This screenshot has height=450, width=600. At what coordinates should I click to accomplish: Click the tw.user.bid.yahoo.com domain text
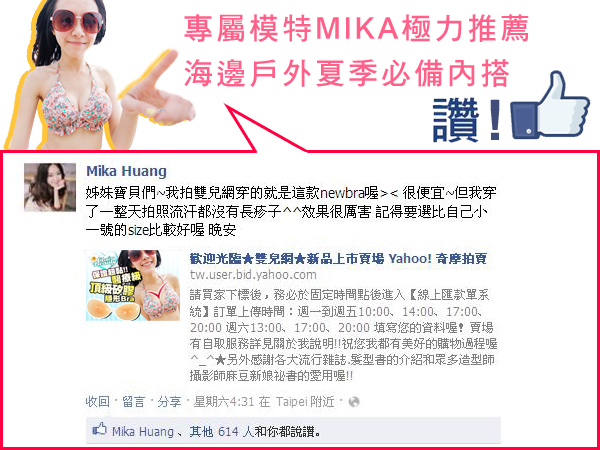[x=253, y=275]
